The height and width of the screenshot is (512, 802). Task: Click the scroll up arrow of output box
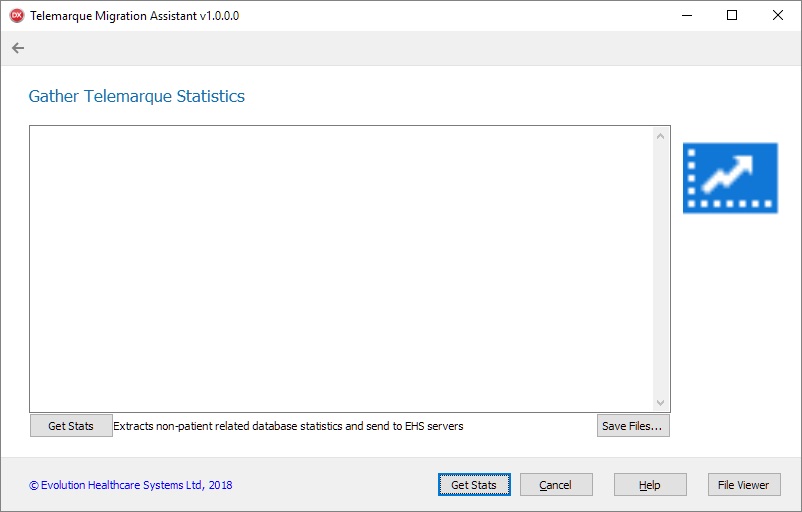click(660, 136)
